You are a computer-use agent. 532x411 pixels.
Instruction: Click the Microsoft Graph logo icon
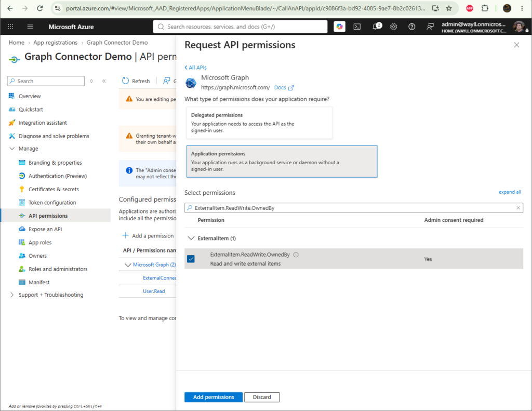(191, 83)
